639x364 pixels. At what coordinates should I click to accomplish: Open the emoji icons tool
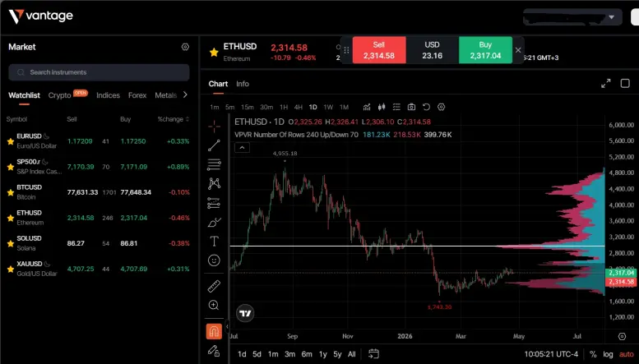[214, 260]
